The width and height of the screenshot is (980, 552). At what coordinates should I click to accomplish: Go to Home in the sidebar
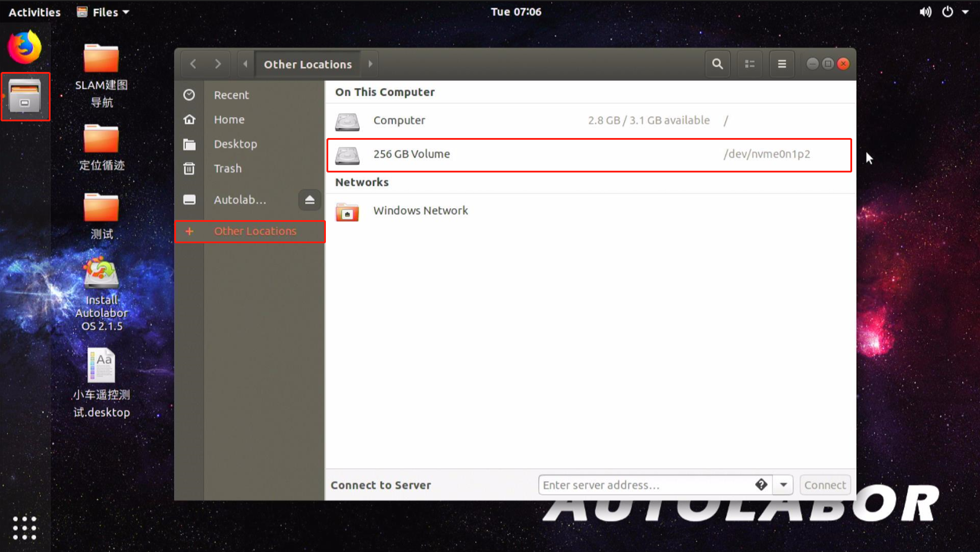pyautogui.click(x=229, y=120)
